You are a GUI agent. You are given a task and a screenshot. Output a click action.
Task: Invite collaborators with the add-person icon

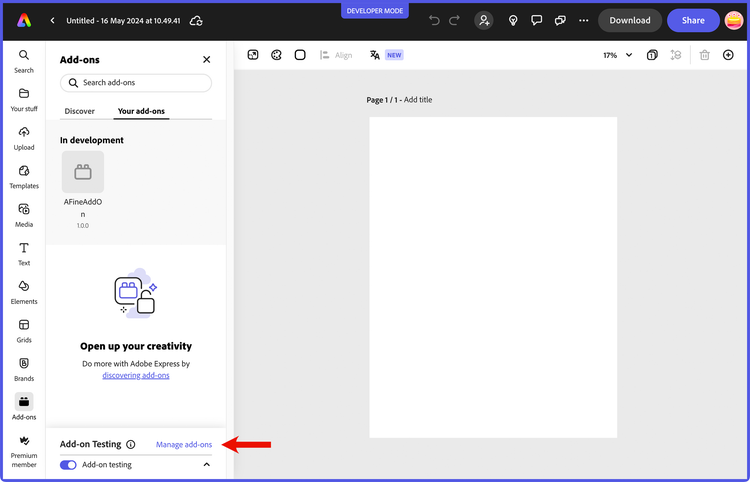pos(484,20)
